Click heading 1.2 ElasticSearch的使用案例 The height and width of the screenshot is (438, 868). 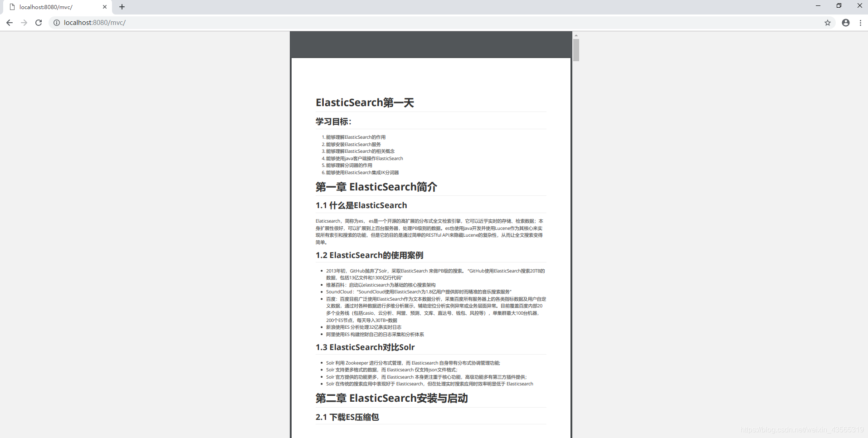(369, 255)
